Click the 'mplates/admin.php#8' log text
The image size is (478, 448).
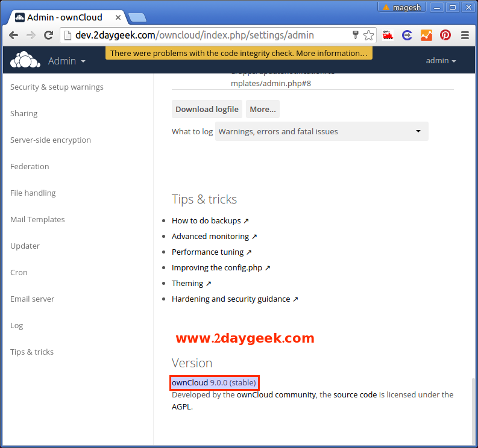(x=271, y=84)
